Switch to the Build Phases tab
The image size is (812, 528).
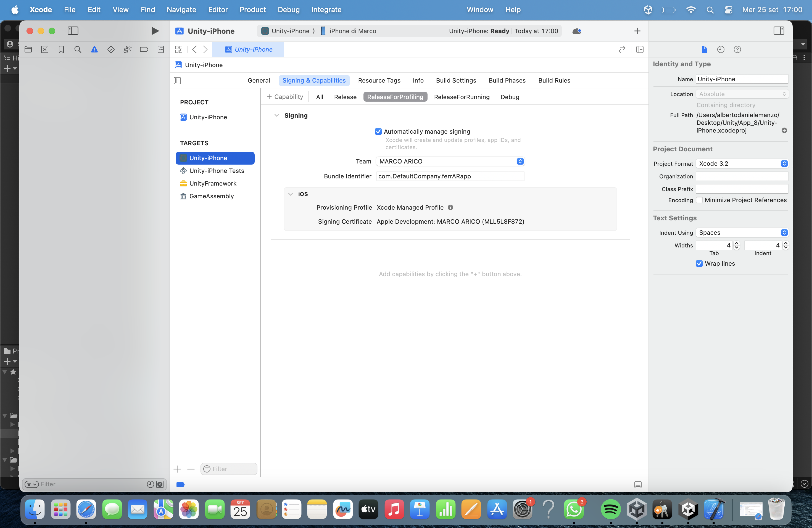(507, 80)
